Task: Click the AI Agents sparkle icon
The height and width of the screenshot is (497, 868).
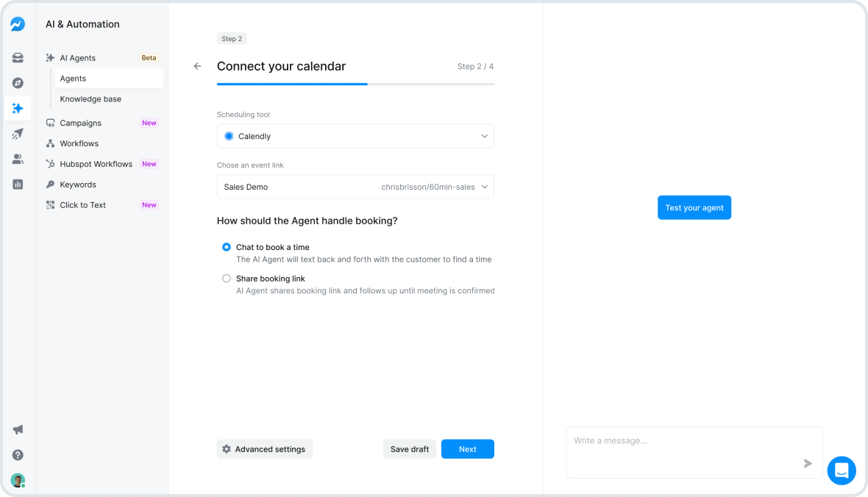Action: 50,57
